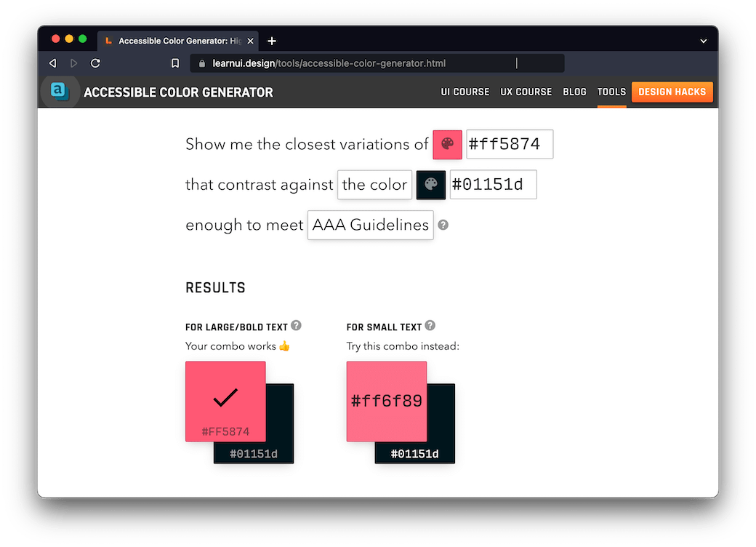
Task: Expand the tab list chevron
Action: [704, 41]
